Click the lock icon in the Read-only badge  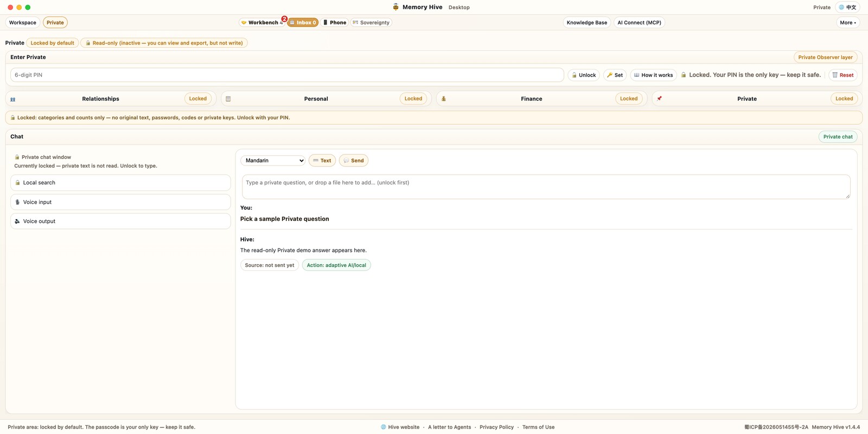tap(88, 43)
